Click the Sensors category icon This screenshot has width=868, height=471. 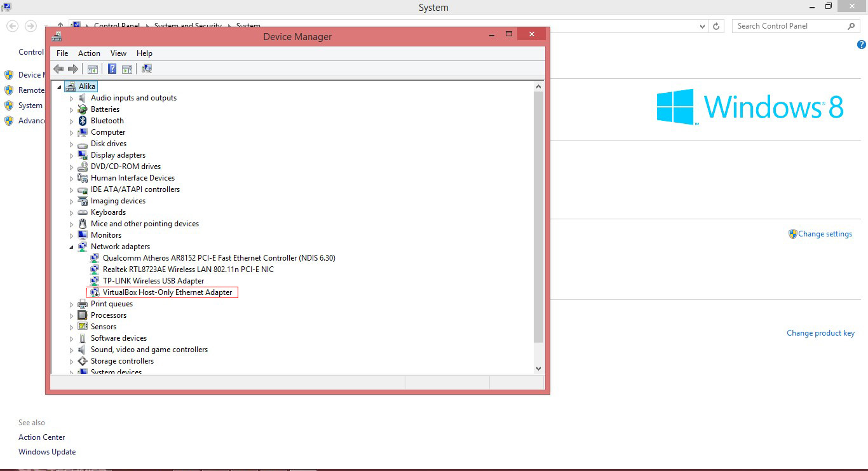[82, 327]
